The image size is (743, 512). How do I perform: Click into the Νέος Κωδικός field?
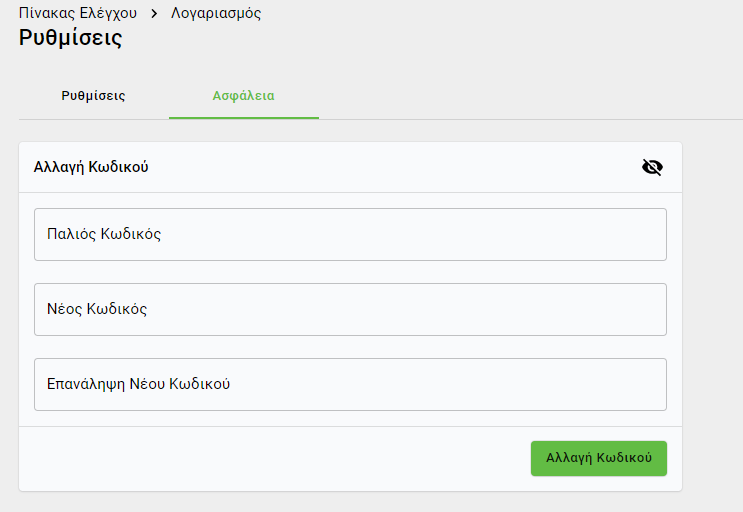pos(350,309)
